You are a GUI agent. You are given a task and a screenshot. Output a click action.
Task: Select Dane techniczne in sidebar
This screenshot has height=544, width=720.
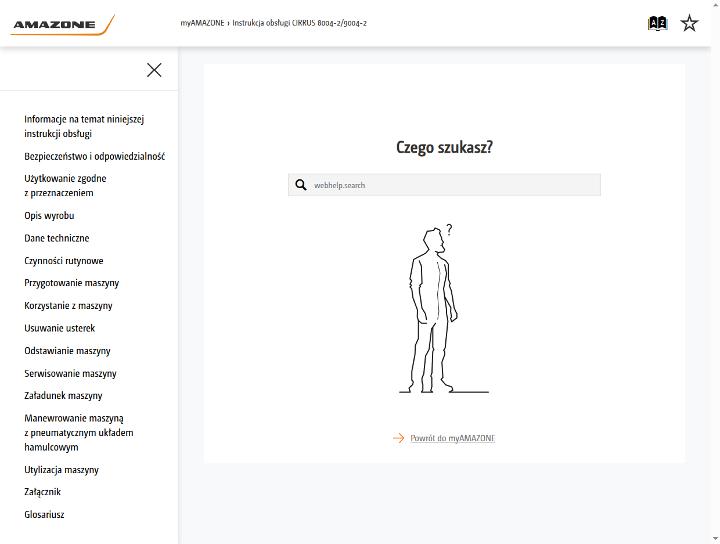(56, 238)
